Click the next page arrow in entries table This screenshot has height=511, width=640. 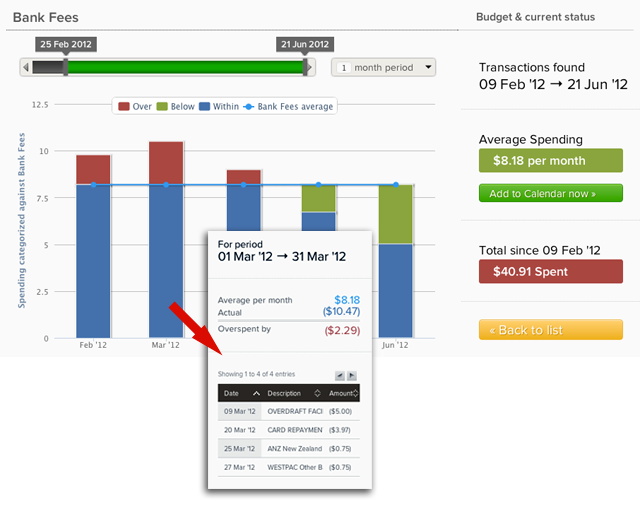click(x=351, y=375)
